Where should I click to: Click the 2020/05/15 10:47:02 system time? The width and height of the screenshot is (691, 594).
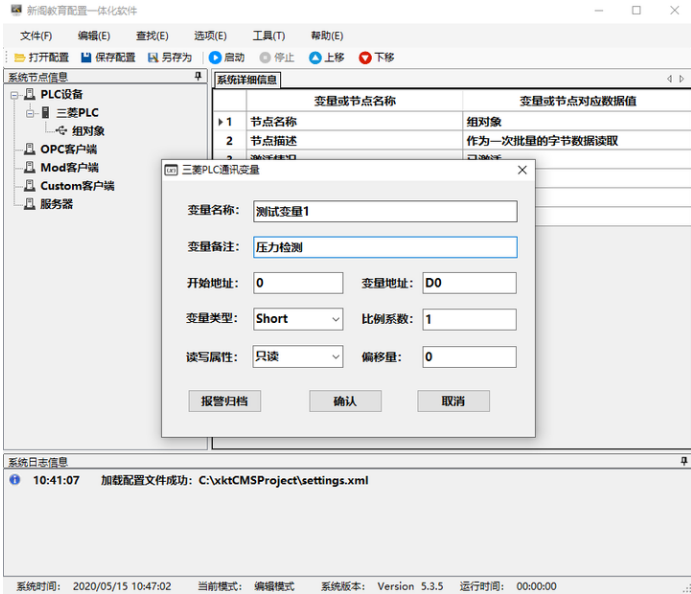122,586
